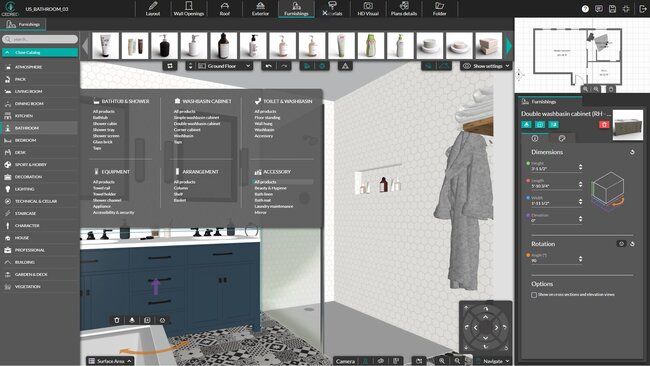Open the Layout tab in top toolbar
The height and width of the screenshot is (366, 650).
tap(153, 9)
